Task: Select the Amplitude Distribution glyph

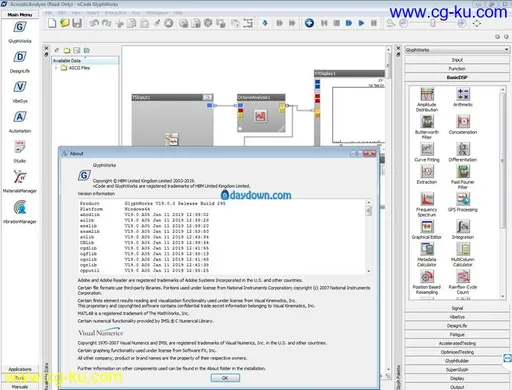Action: pos(427,94)
